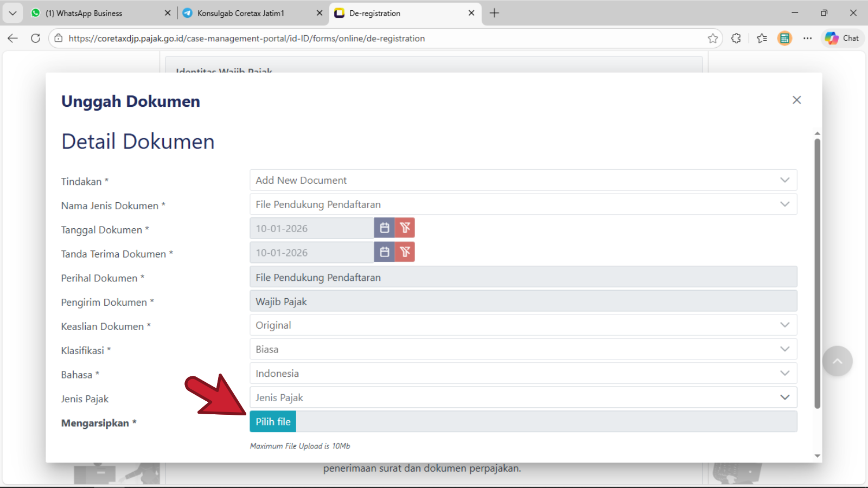
Task: Open the Copilot Chat button
Action: [x=843, y=38]
